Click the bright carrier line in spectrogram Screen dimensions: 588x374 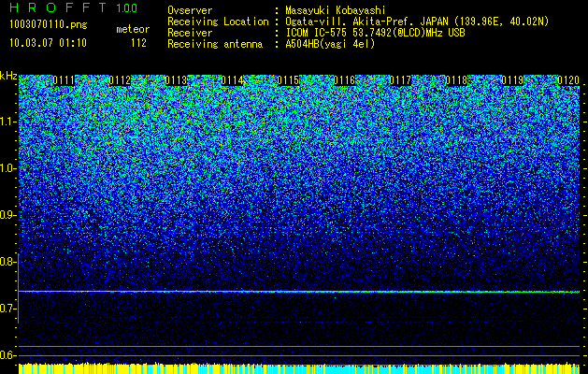tap(299, 292)
